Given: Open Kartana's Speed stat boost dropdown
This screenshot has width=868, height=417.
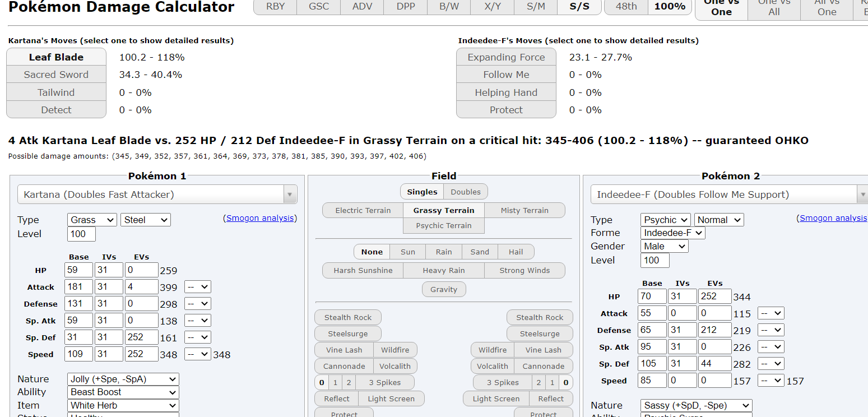Looking at the screenshot, I should [x=198, y=354].
